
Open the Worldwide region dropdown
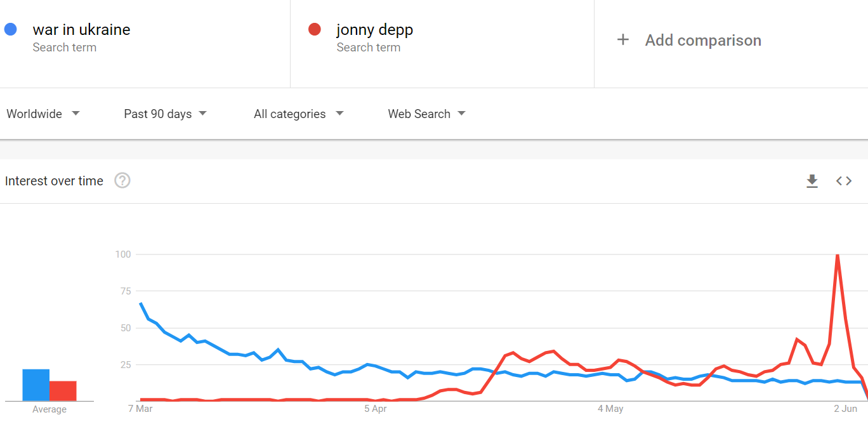click(43, 114)
